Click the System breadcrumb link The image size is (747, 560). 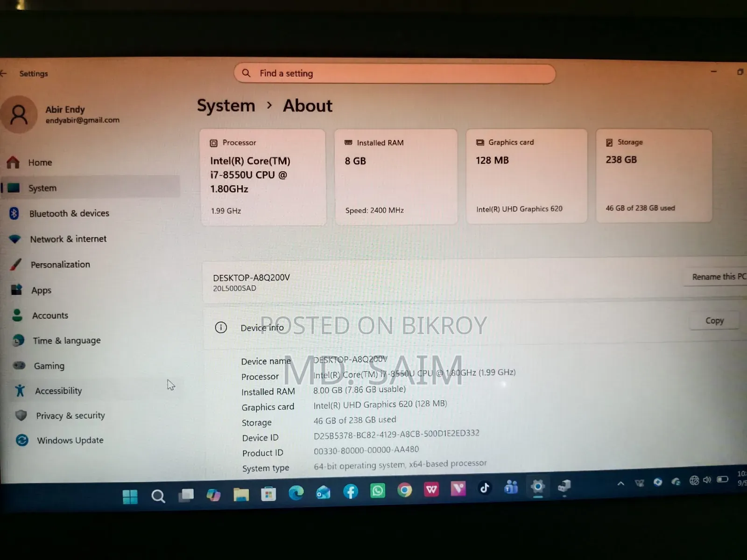point(226,106)
